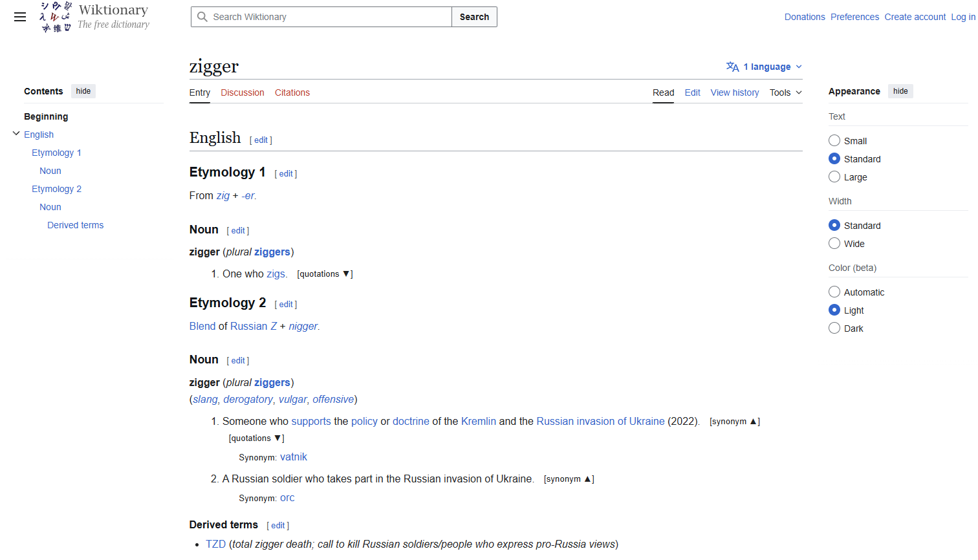Open the 'Blend' glossary link
Image resolution: width=978 pixels, height=560 pixels.
click(x=202, y=327)
